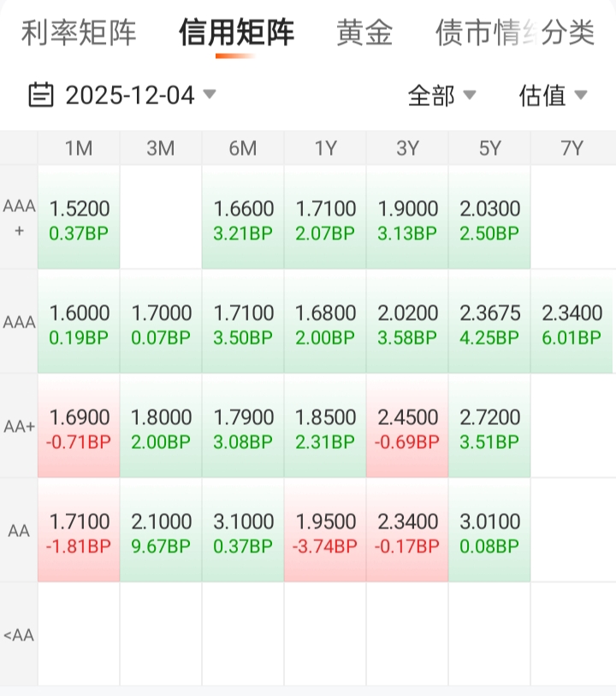The height and width of the screenshot is (696, 616).
Task: Open the 全部 filter dropdown
Action: pos(441,96)
